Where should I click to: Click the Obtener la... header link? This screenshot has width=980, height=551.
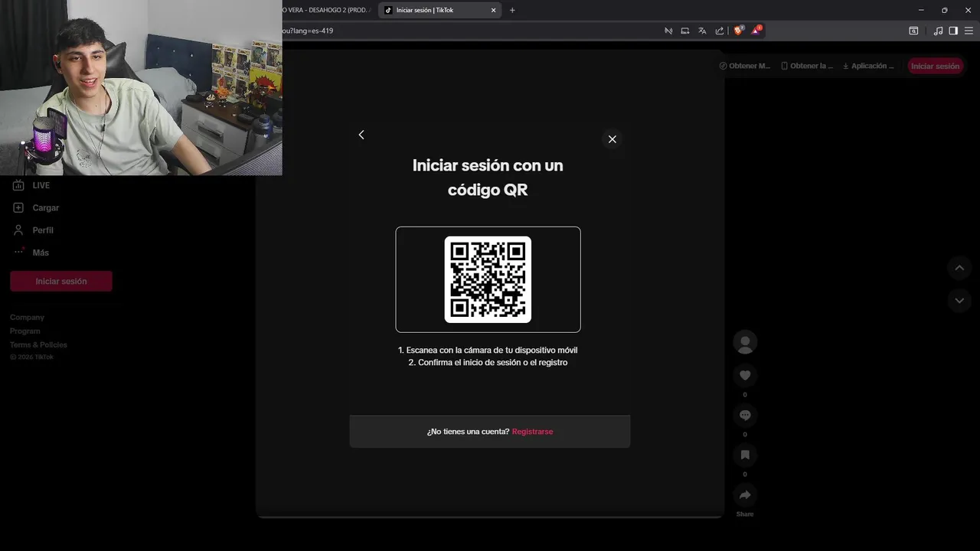[807, 66]
